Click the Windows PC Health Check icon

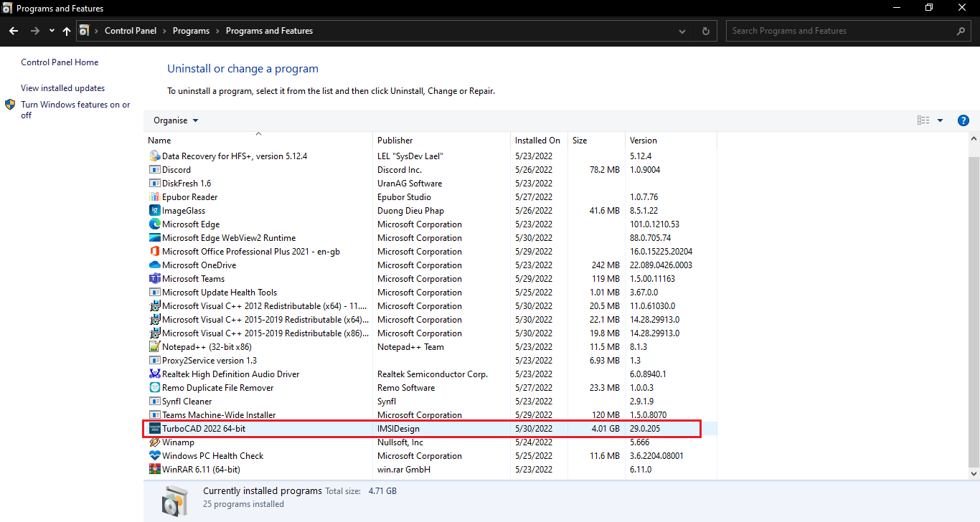[x=154, y=456]
